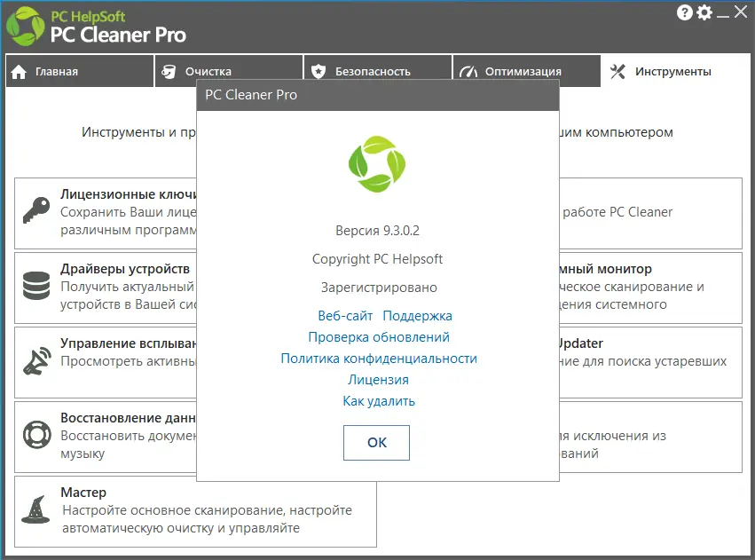The image size is (755, 560).
Task: Select the Очистка broom icon
Action: pyautogui.click(x=169, y=70)
